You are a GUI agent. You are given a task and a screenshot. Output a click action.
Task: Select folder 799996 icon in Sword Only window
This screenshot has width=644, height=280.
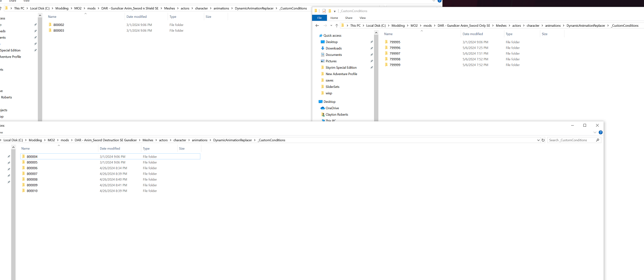pyautogui.click(x=386, y=48)
